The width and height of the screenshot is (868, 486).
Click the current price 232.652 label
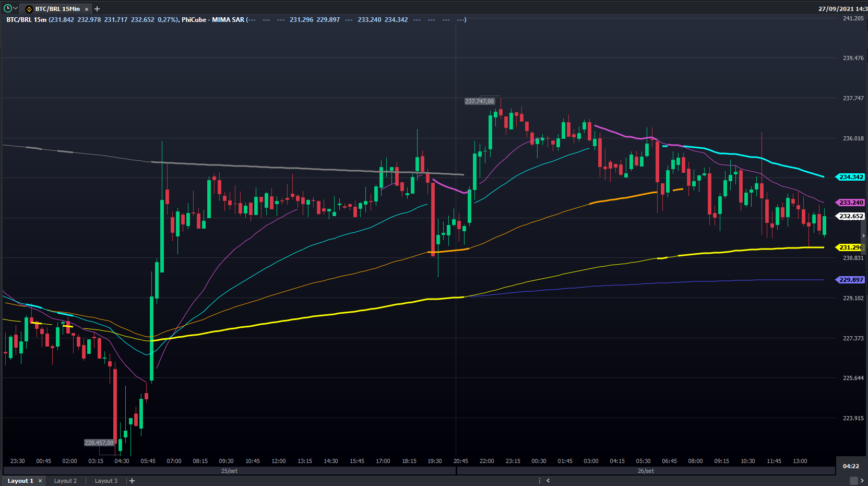click(851, 216)
